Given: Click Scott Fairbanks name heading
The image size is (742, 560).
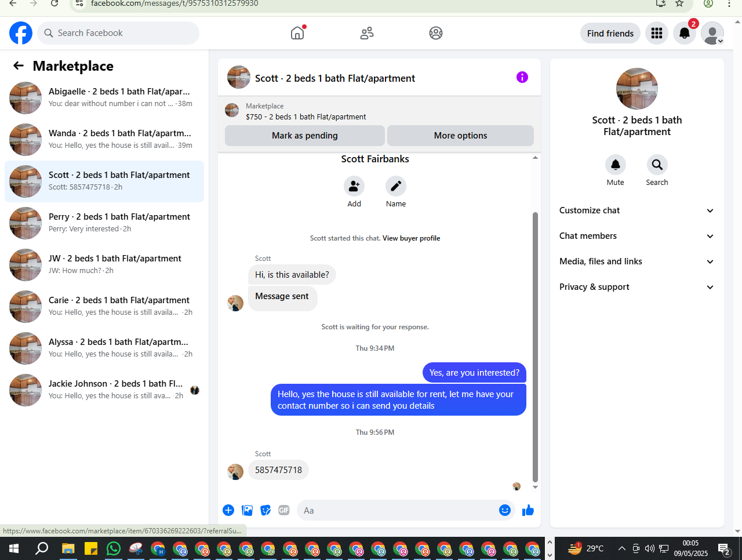Looking at the screenshot, I should 375,159.
